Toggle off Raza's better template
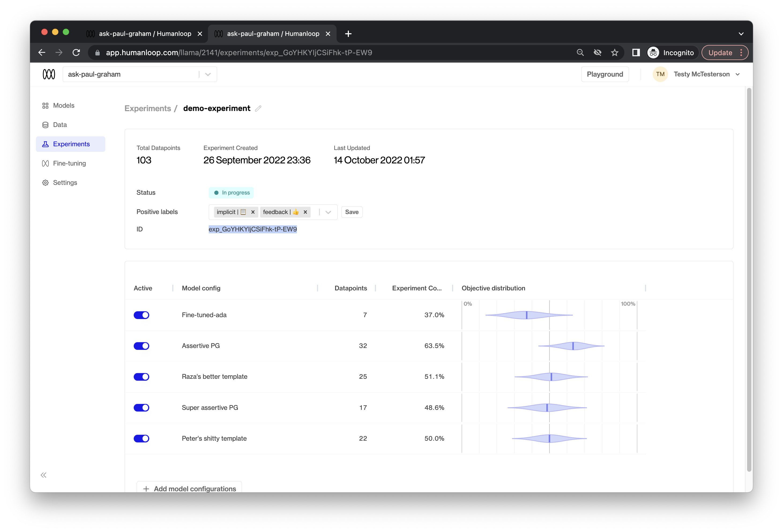The height and width of the screenshot is (532, 783). point(141,377)
